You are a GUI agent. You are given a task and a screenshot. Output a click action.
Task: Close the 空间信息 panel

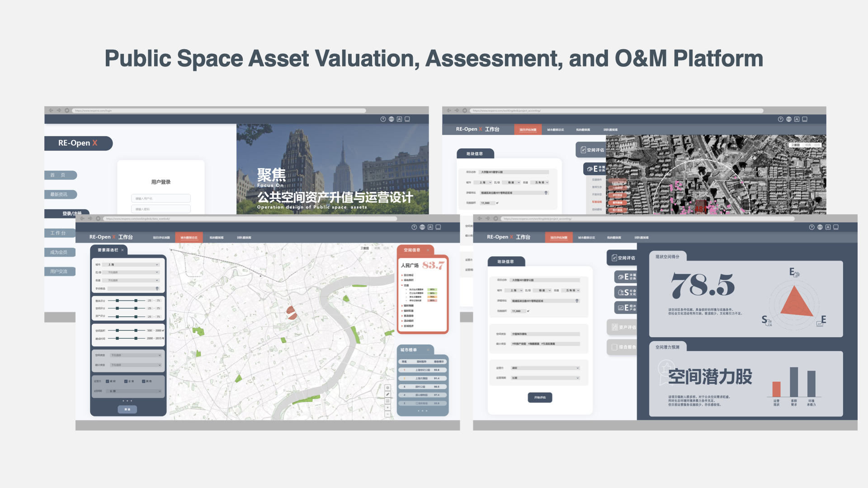428,250
